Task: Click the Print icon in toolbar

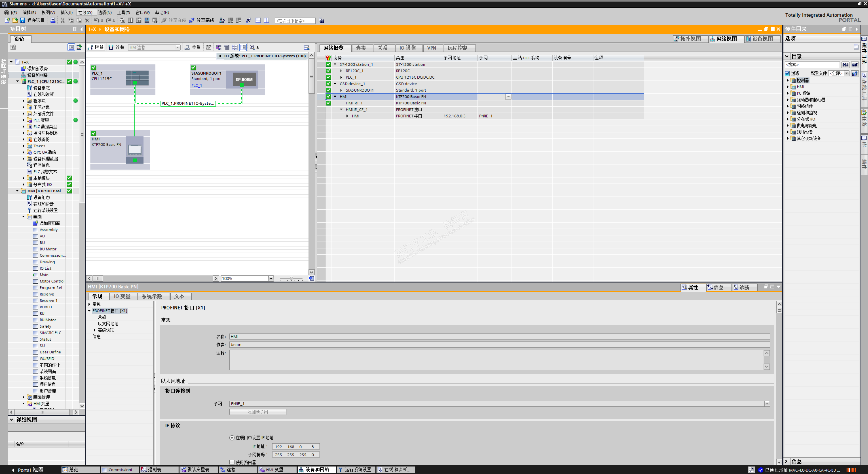Action: point(53,20)
